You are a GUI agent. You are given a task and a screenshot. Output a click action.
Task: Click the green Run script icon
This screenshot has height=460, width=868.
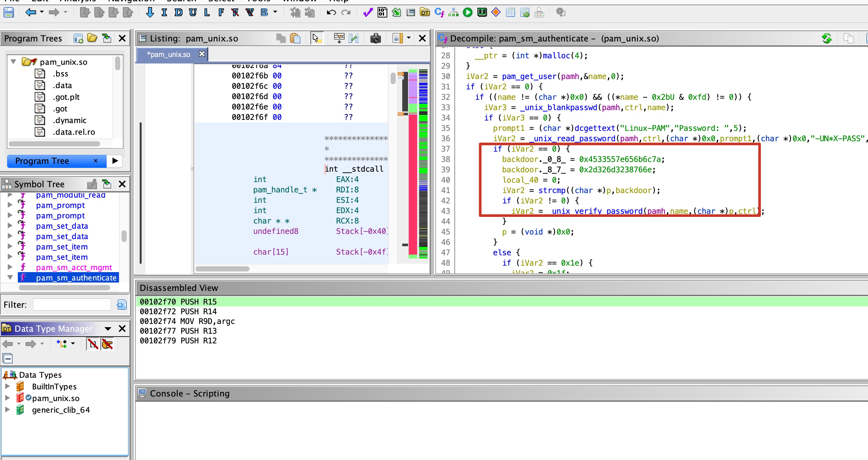tap(468, 12)
